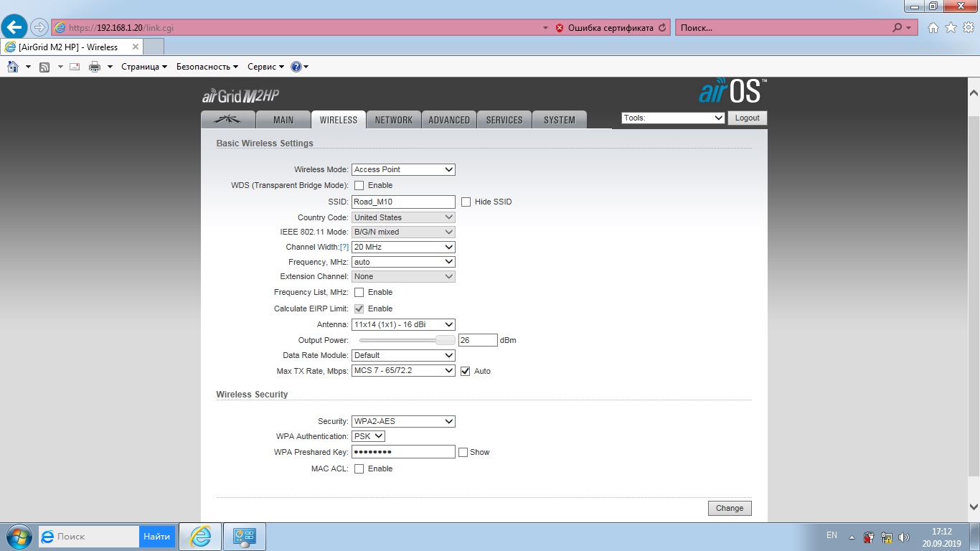The image size is (980, 551).
Task: Click the network tray icon
Action: [886, 537]
